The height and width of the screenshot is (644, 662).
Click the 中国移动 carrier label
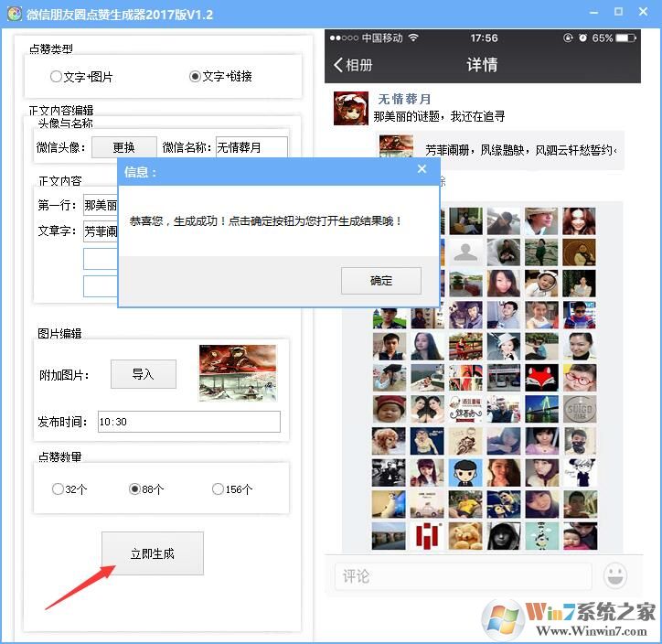pyautogui.click(x=382, y=38)
